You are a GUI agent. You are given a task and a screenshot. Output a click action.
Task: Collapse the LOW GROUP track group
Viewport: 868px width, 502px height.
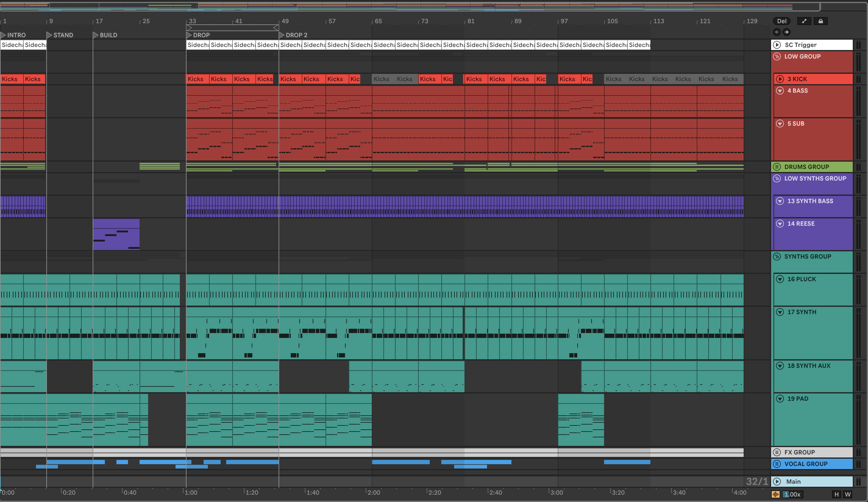(777, 56)
